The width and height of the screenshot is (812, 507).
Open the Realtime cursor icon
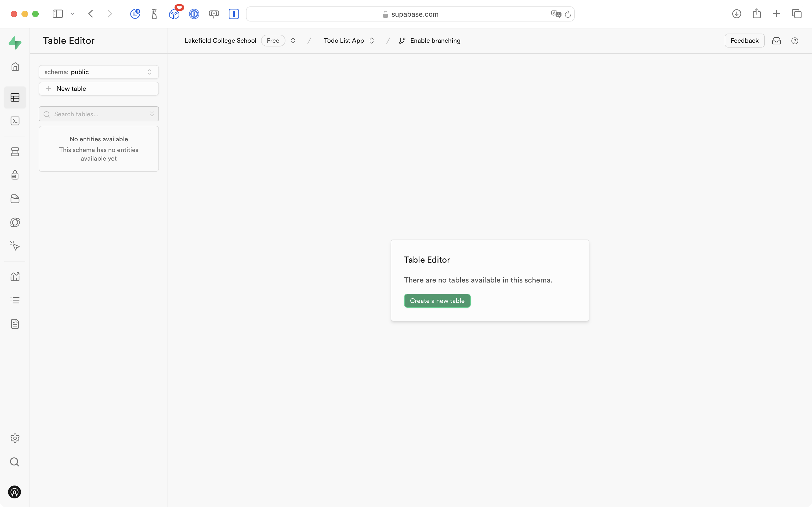[x=15, y=246]
